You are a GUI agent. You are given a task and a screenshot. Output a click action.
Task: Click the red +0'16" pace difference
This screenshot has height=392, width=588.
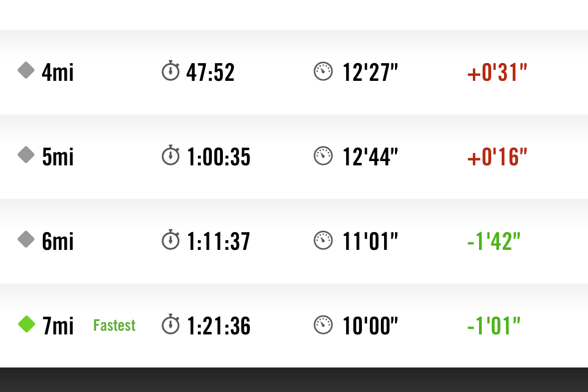point(497,156)
